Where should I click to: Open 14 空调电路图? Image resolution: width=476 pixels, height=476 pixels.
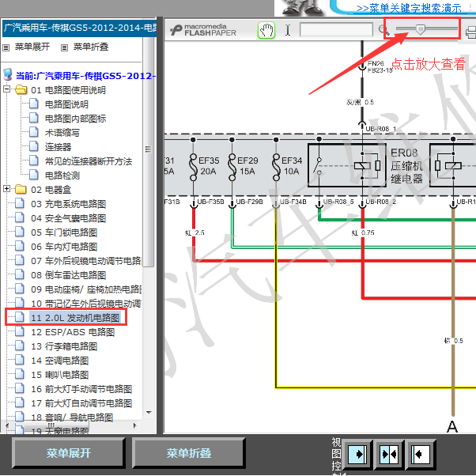click(60, 361)
